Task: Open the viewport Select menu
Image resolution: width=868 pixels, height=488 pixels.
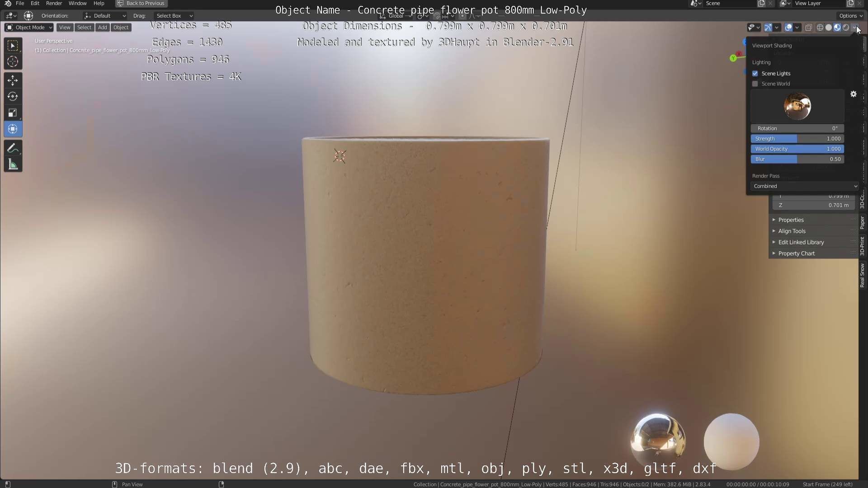Action: tap(84, 28)
